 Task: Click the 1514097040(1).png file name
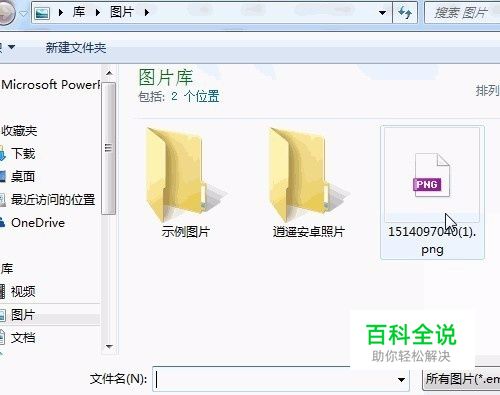point(432,240)
